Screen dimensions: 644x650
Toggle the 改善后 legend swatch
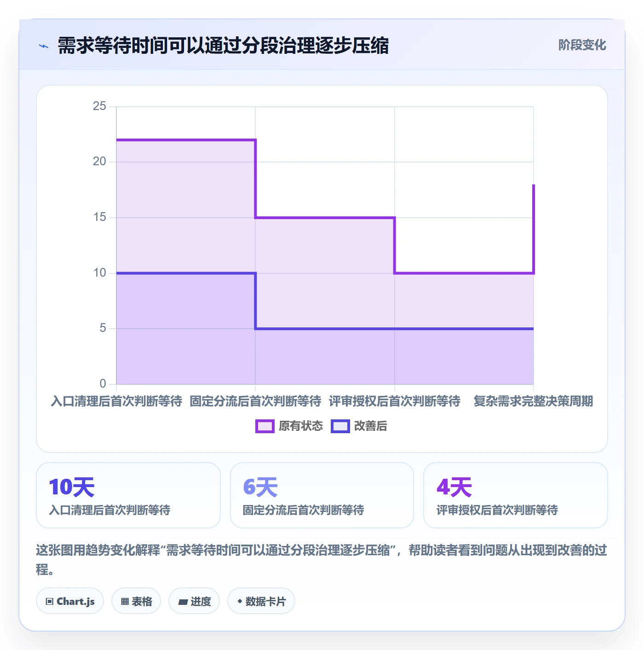[340, 426]
